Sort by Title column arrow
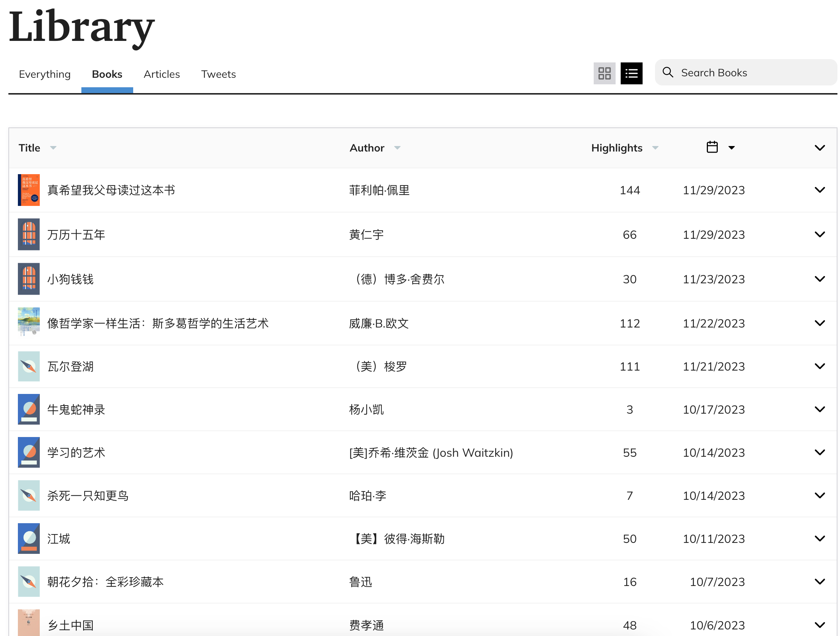Screen dimensions: 840x636 (53, 148)
